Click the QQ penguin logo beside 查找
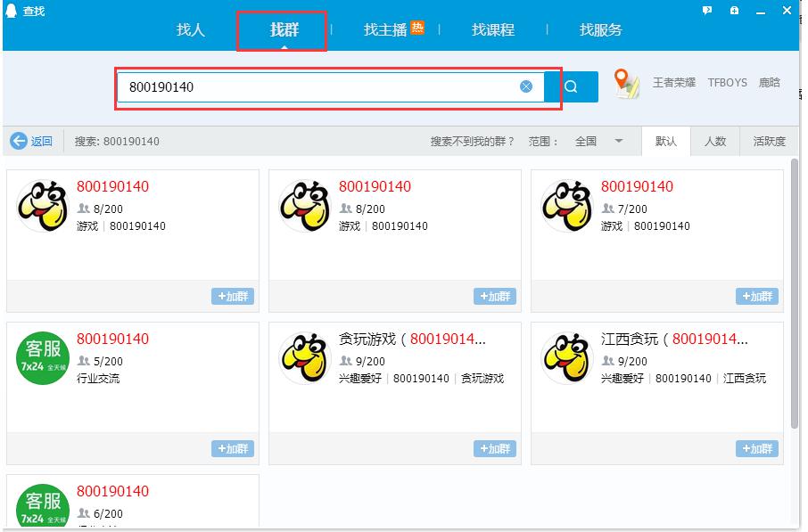The image size is (808, 532). tap(11, 11)
